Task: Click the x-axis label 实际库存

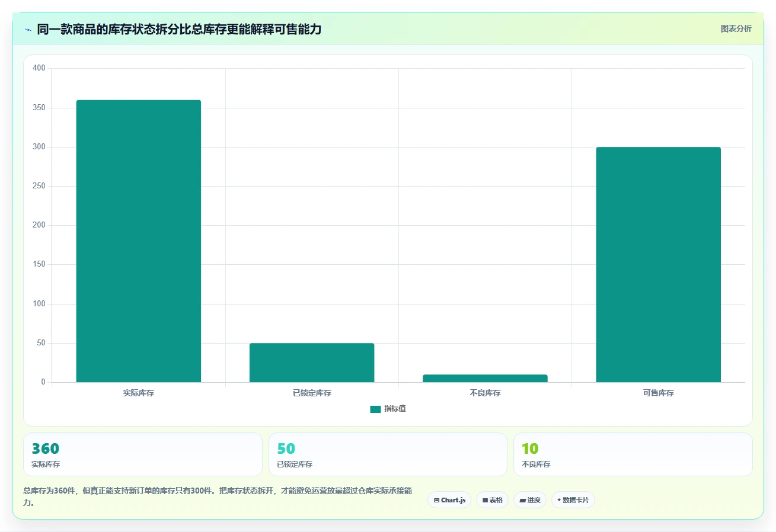Action: tap(139, 393)
